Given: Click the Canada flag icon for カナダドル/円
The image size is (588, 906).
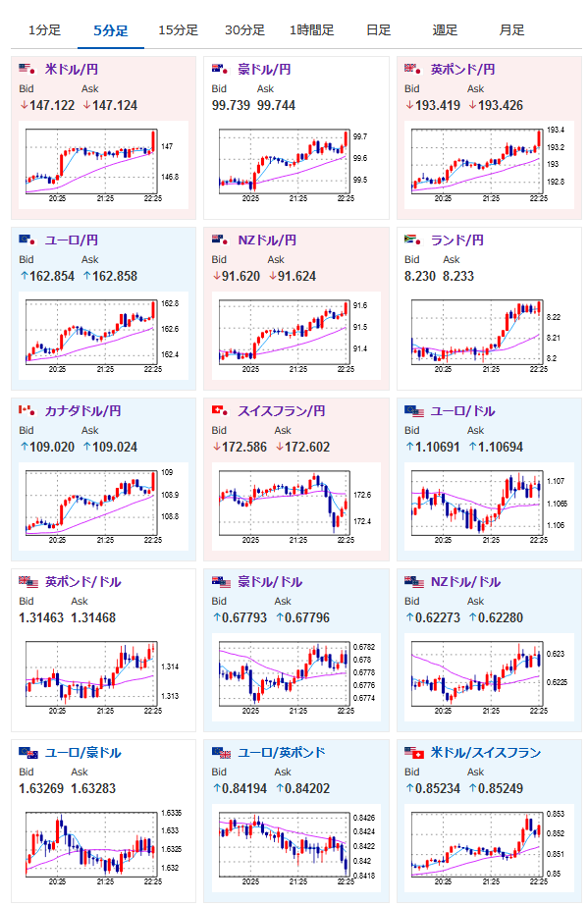Looking at the screenshot, I should pyautogui.click(x=27, y=411).
